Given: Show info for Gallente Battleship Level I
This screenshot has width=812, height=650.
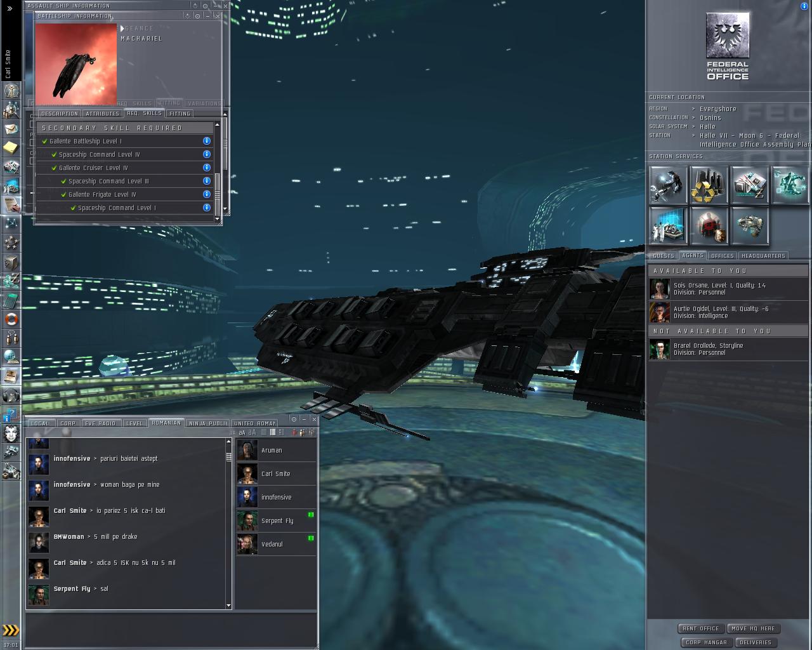Looking at the screenshot, I should (207, 141).
